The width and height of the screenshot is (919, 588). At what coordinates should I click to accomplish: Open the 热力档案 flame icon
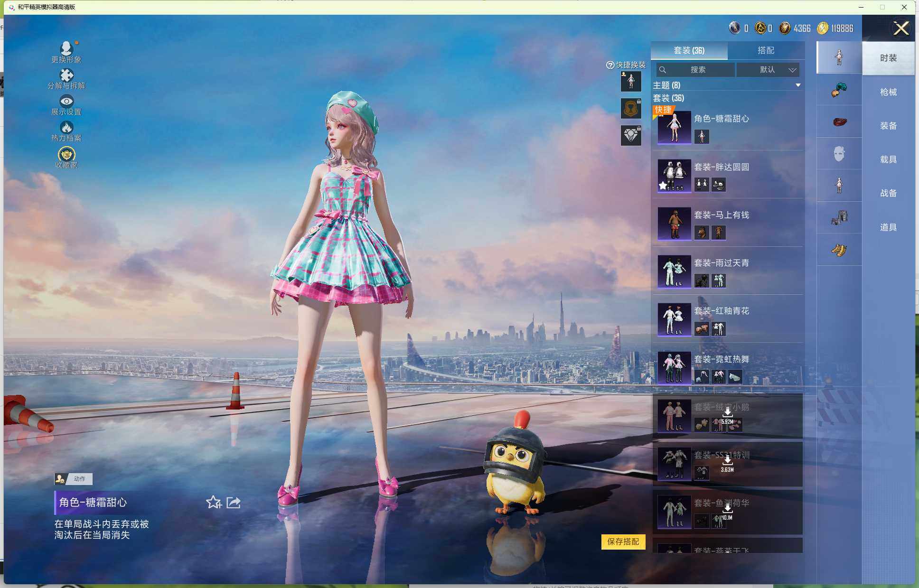tap(66, 127)
